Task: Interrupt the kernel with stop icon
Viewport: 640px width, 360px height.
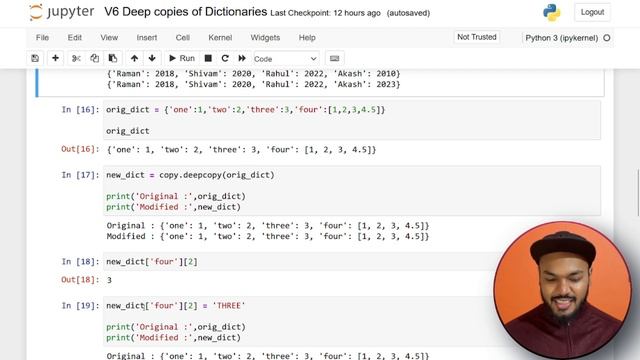Action: click(x=208, y=58)
